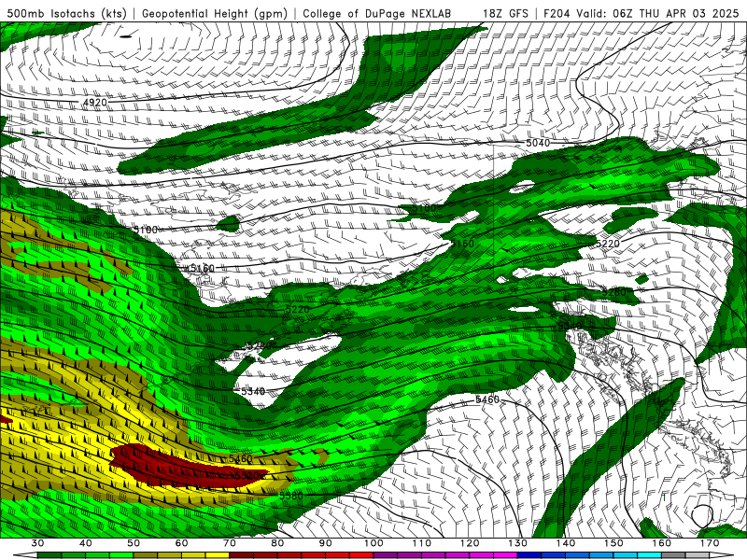Click the legend value 150
Screen dimensions: 747x560
[x=613, y=543]
